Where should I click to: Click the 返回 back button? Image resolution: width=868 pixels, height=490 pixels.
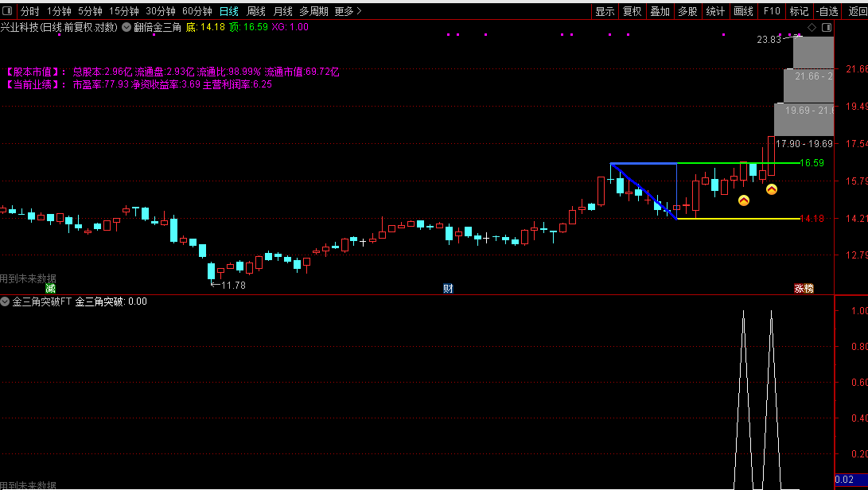857,11
